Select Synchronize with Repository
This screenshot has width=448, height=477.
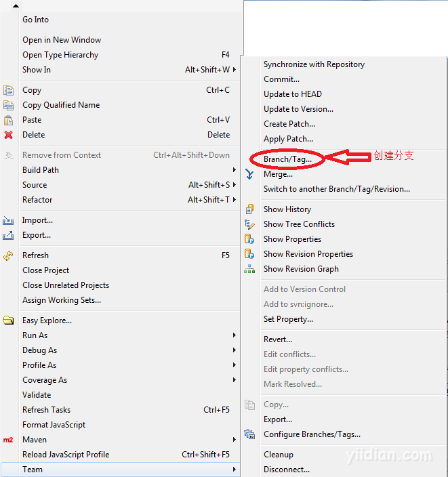point(314,64)
